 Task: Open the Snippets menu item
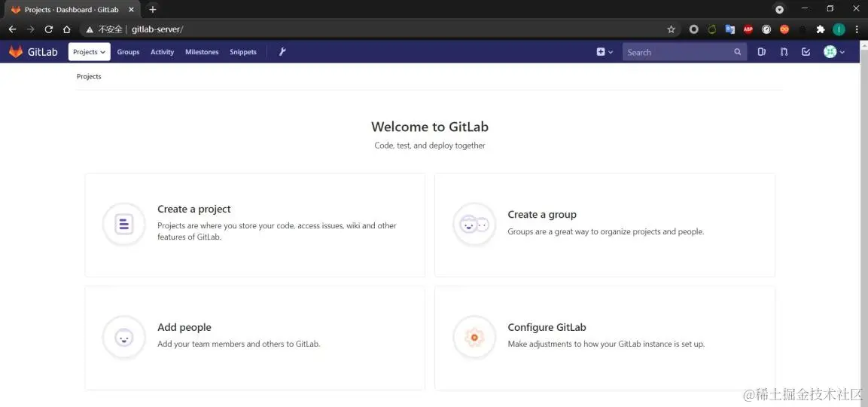(x=243, y=51)
